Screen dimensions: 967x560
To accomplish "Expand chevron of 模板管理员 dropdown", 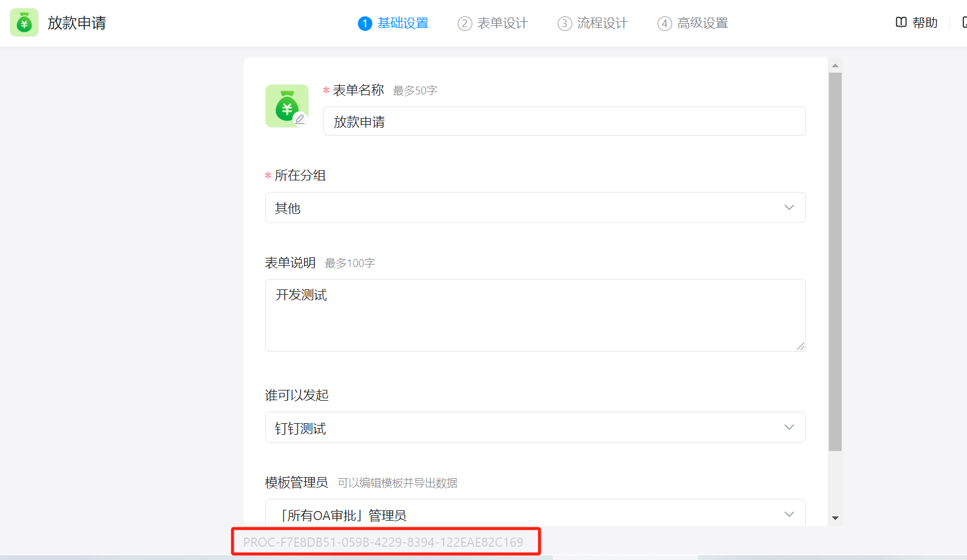I will (x=789, y=514).
